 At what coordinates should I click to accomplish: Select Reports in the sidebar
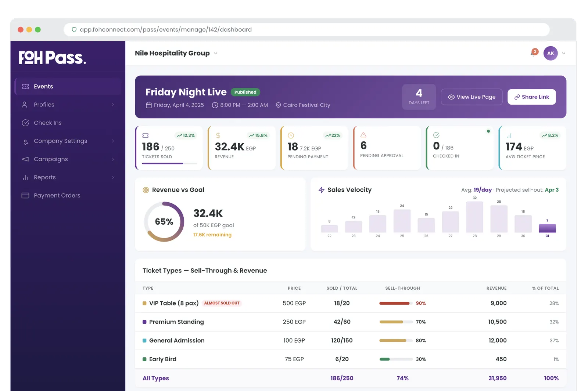[x=68, y=177]
